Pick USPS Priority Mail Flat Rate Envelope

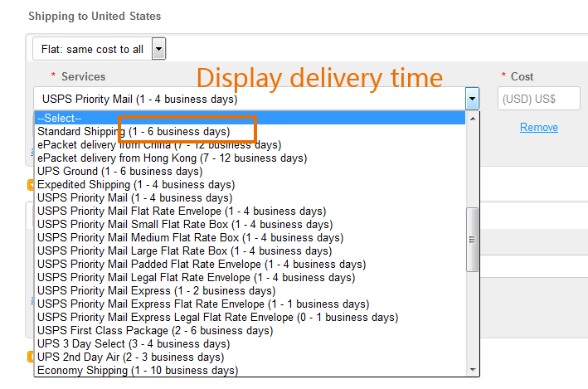(250, 212)
